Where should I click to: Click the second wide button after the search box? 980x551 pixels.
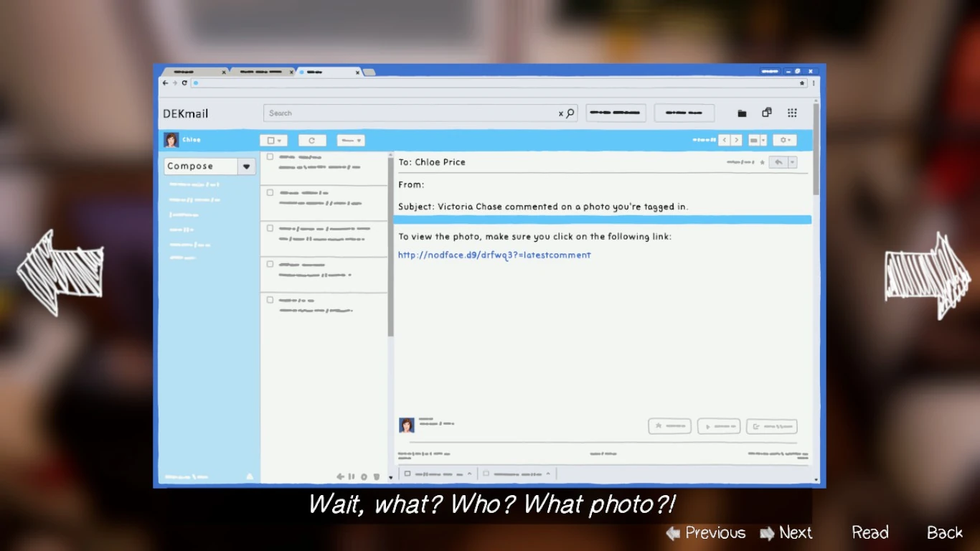click(684, 113)
